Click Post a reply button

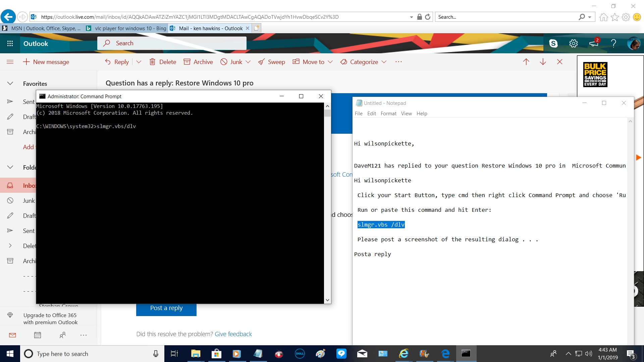point(166,308)
